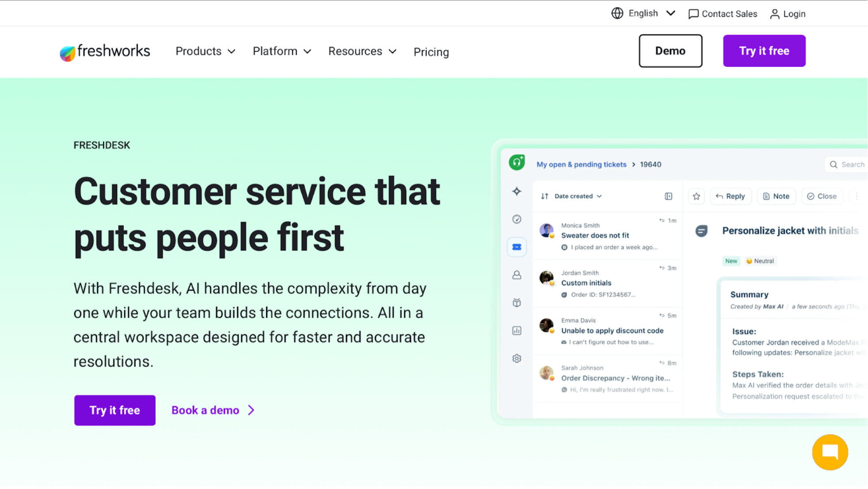This screenshot has height=489, width=868.
Task: Open the contacts person icon in sidebar
Action: click(x=517, y=275)
